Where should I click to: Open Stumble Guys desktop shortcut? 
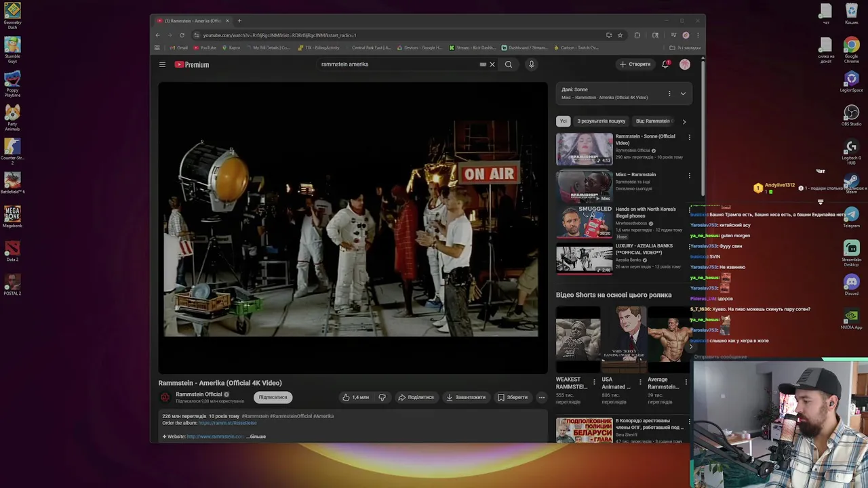pos(12,49)
